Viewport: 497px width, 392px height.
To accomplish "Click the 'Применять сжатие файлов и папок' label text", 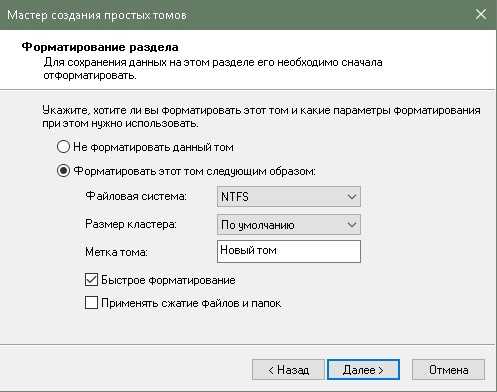I will click(x=191, y=303).
